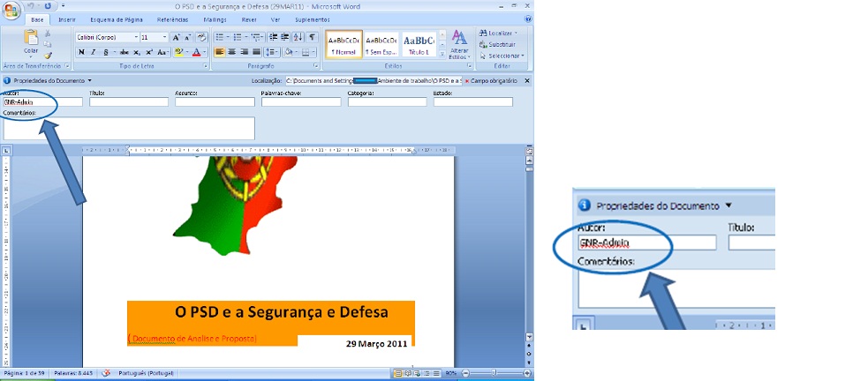
Task: Open Parágrafo dialog launcher
Action: pos(317,66)
